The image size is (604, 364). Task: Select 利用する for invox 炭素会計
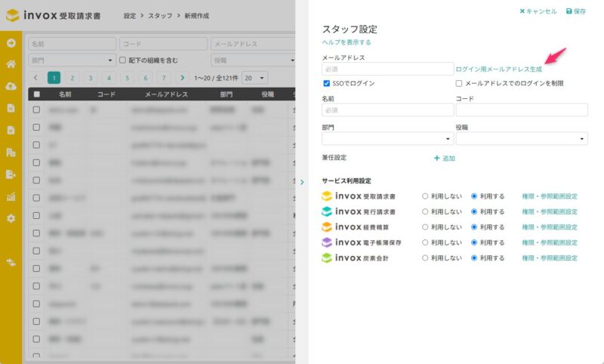pyautogui.click(x=474, y=258)
